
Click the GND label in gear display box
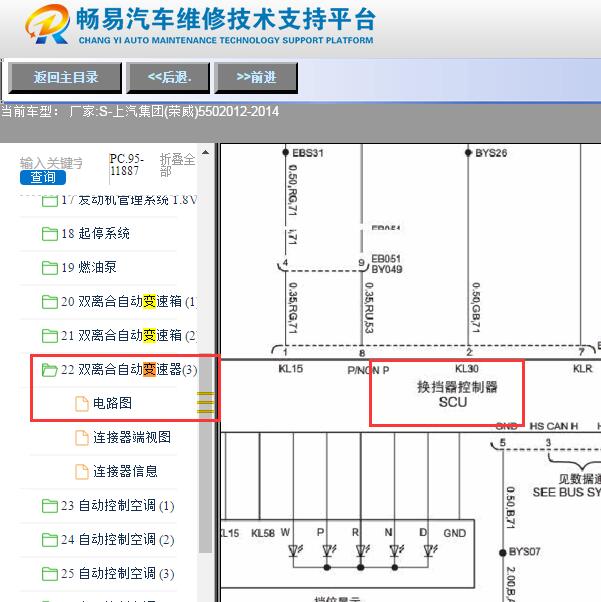click(454, 533)
